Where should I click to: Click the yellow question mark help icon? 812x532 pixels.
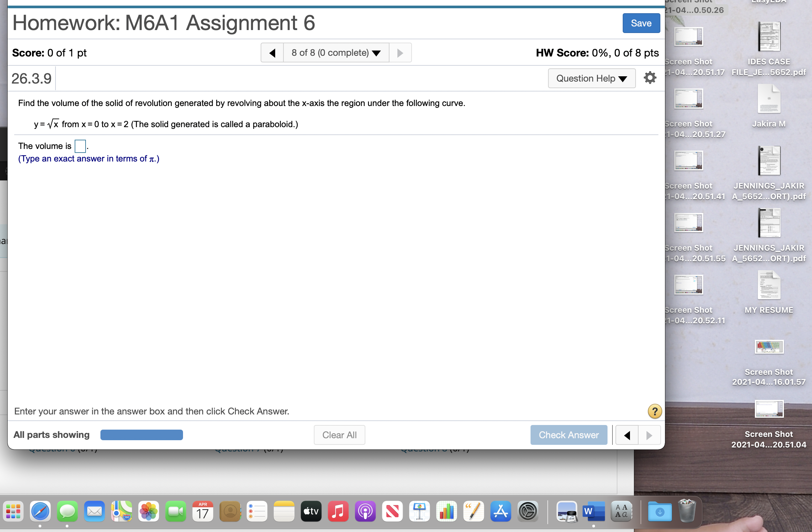pos(654,411)
